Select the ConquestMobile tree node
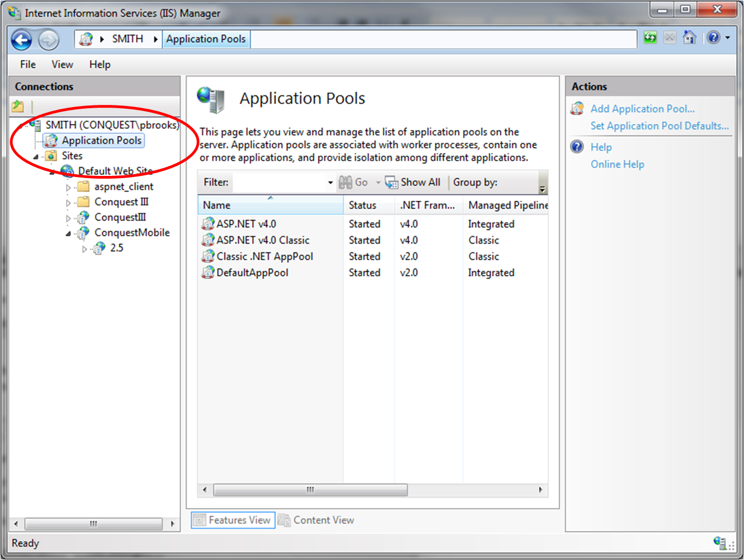 coord(132,233)
